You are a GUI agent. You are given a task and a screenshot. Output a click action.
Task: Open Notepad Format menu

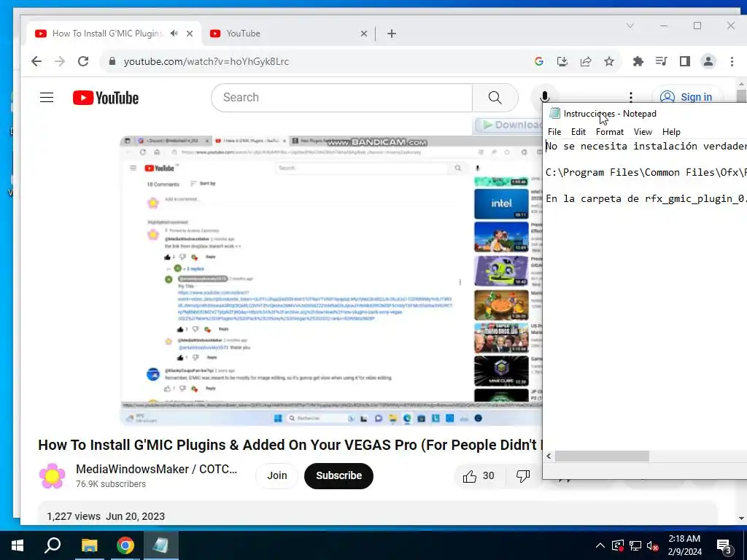610,132
